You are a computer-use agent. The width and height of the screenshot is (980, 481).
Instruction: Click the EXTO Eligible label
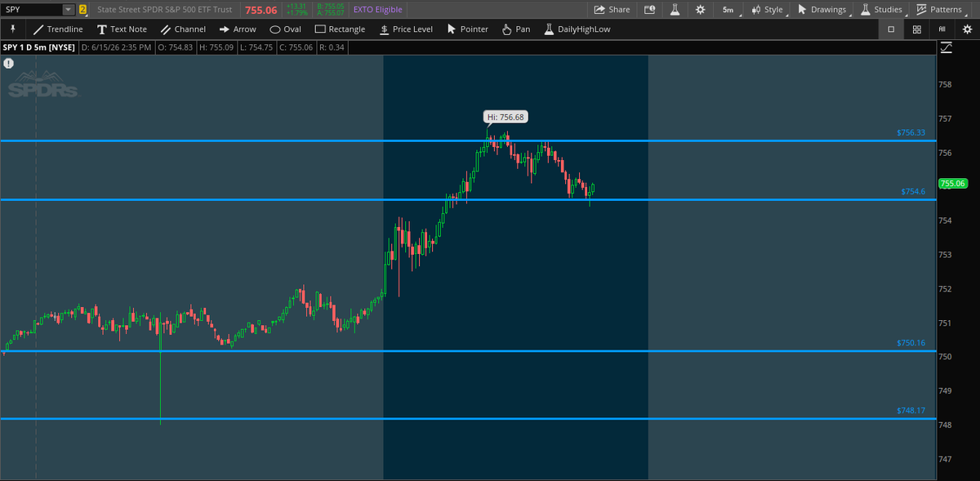377,10
